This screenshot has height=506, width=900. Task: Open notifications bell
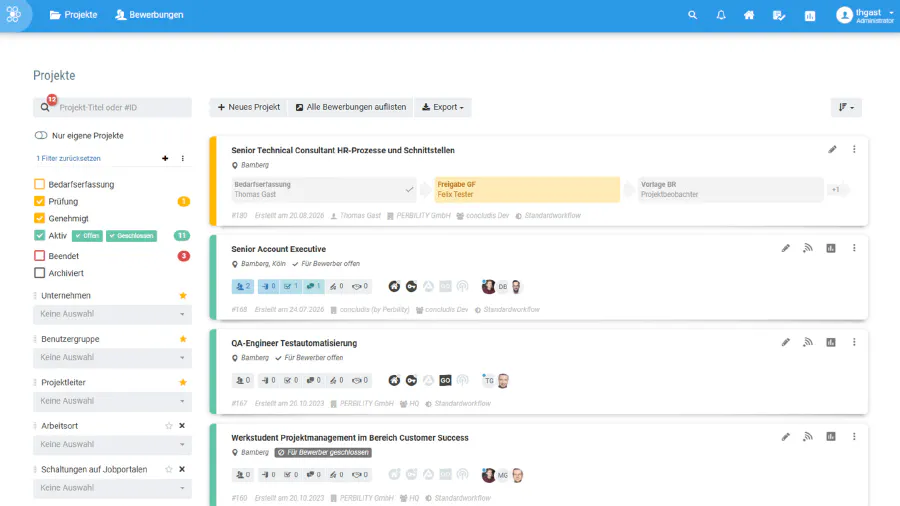(721, 15)
